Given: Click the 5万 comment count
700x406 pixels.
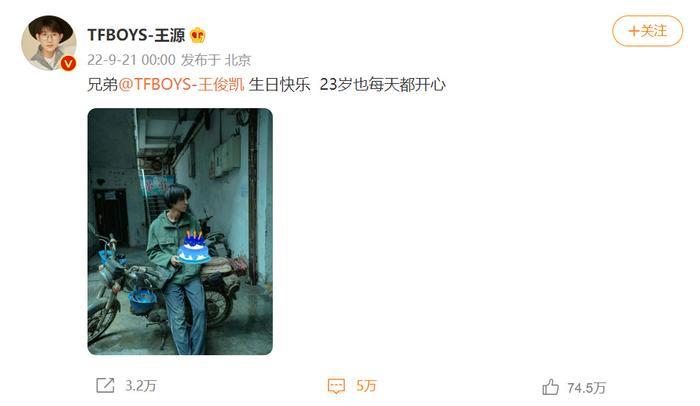Looking at the screenshot, I should pos(366,385).
